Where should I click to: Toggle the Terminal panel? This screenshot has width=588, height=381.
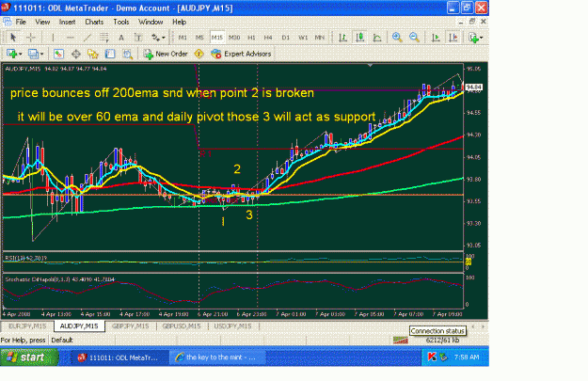(110, 54)
